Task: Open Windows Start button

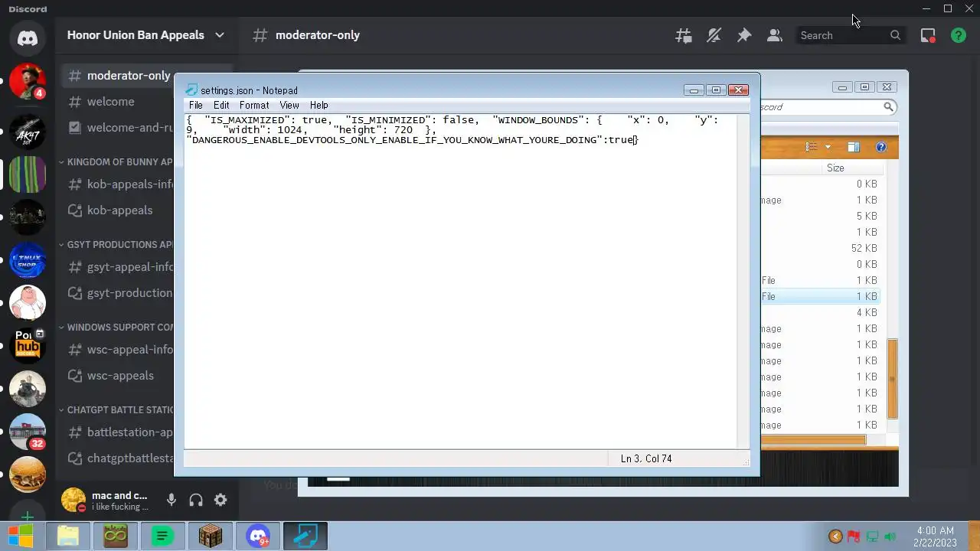Action: click(21, 536)
